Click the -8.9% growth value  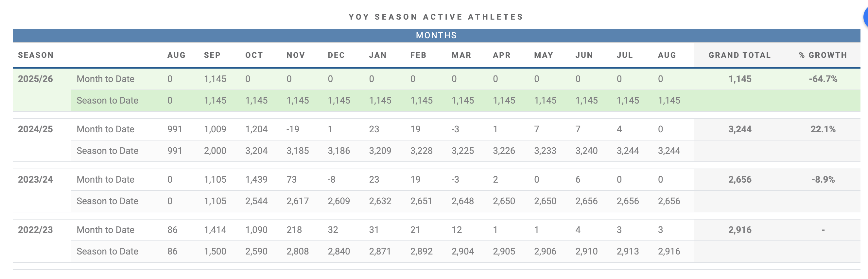[823, 179]
